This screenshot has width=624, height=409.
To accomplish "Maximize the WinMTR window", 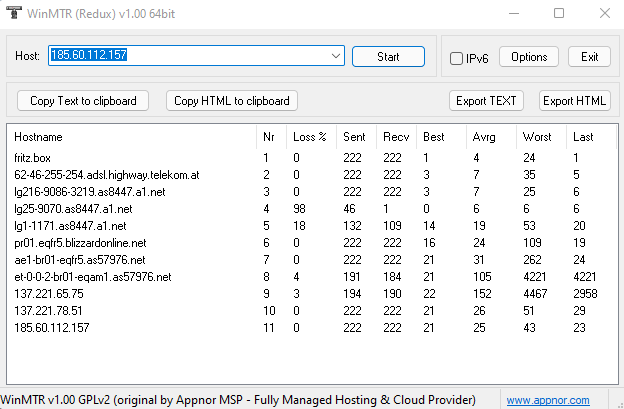I will coord(559,13).
